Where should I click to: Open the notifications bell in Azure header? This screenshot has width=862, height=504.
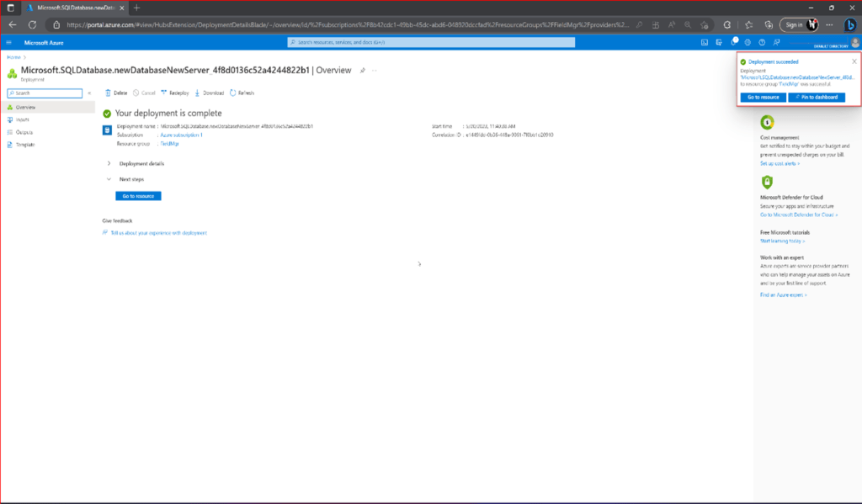click(733, 42)
